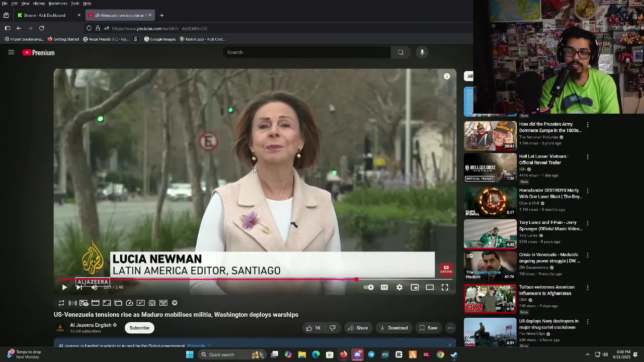Viewport: 644px width, 362px height.
Task: Open options for Prussian Army video
Action: 587,125
